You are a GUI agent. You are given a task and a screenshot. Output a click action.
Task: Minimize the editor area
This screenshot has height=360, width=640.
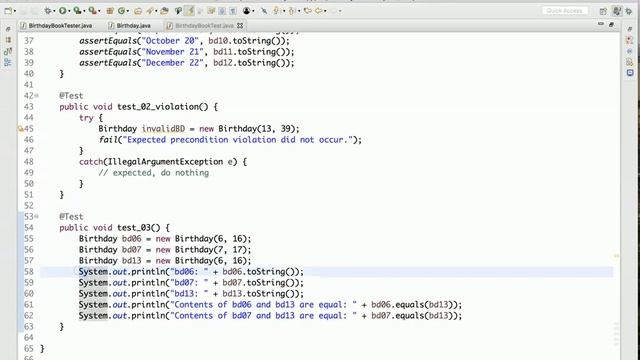[x=601, y=24]
